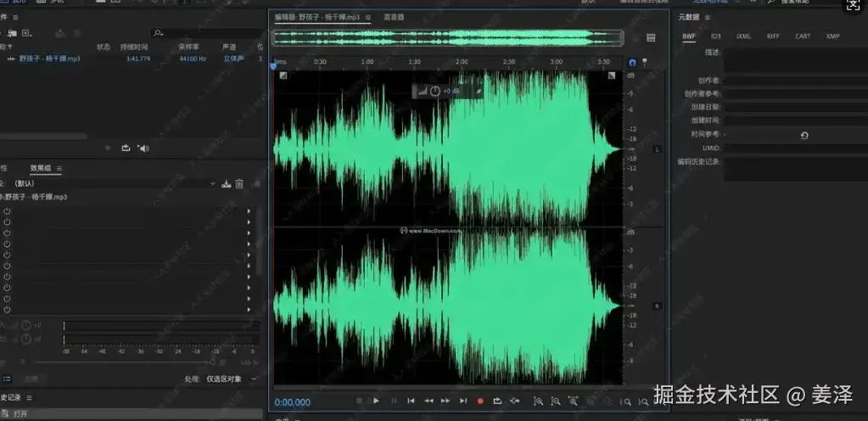Click the Files panel search field

click(x=207, y=33)
